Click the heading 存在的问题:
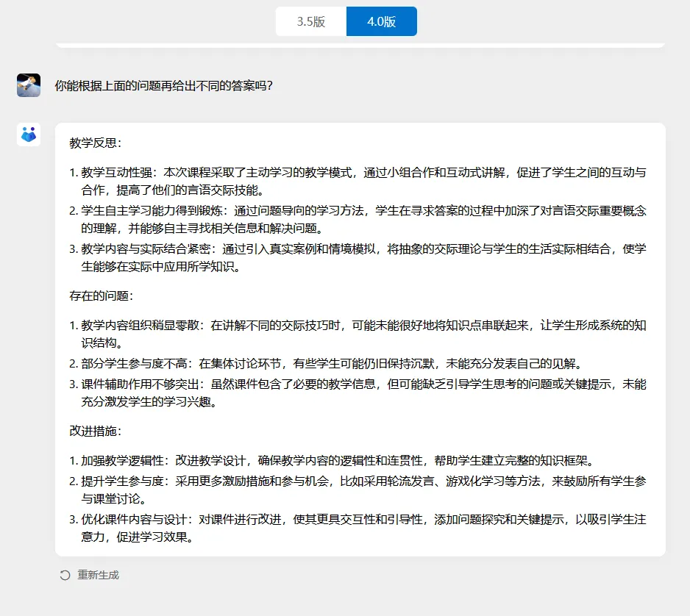The height and width of the screenshot is (616, 690). tap(102, 296)
